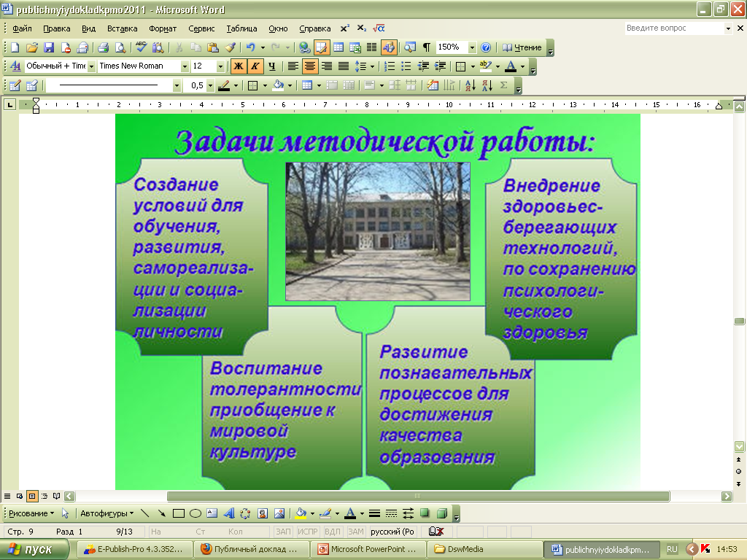
Task: Align the text to the left
Action: click(293, 66)
